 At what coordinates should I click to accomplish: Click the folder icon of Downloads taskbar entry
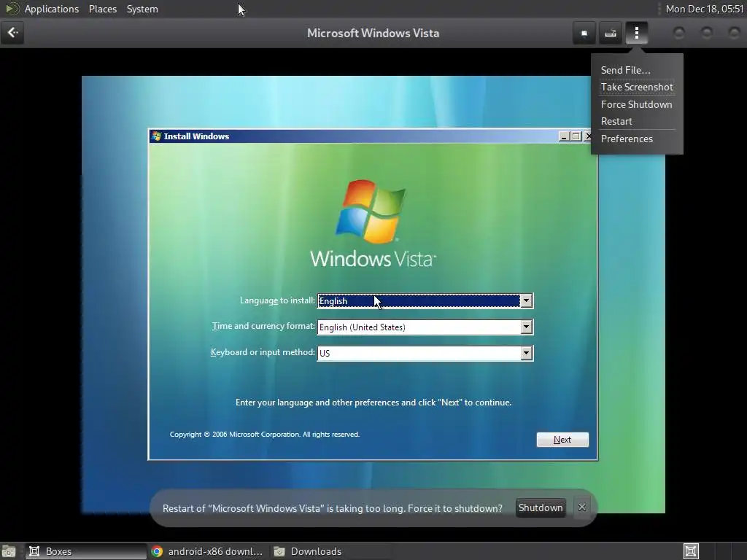click(x=279, y=551)
